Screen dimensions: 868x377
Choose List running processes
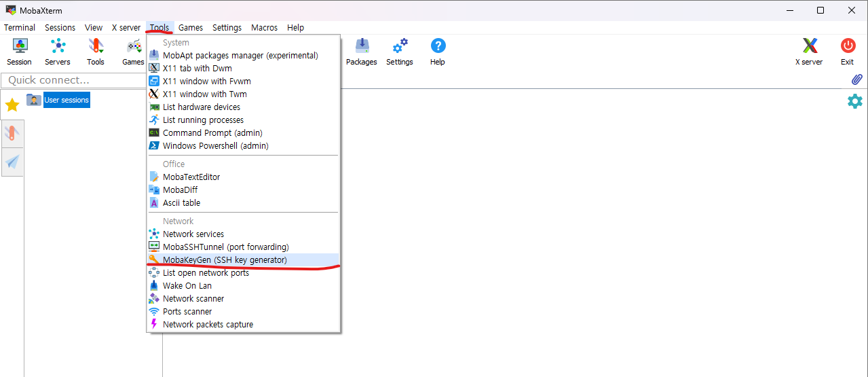(x=243, y=120)
